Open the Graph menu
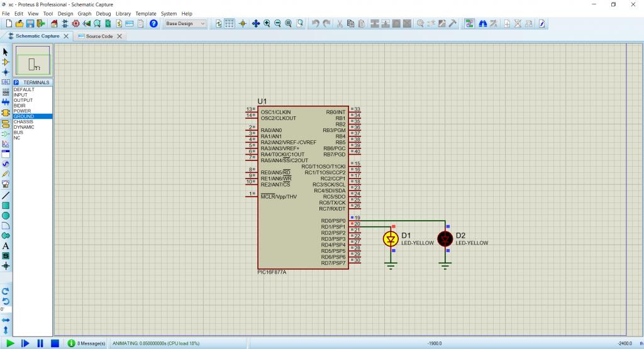The image size is (644, 349). point(84,14)
